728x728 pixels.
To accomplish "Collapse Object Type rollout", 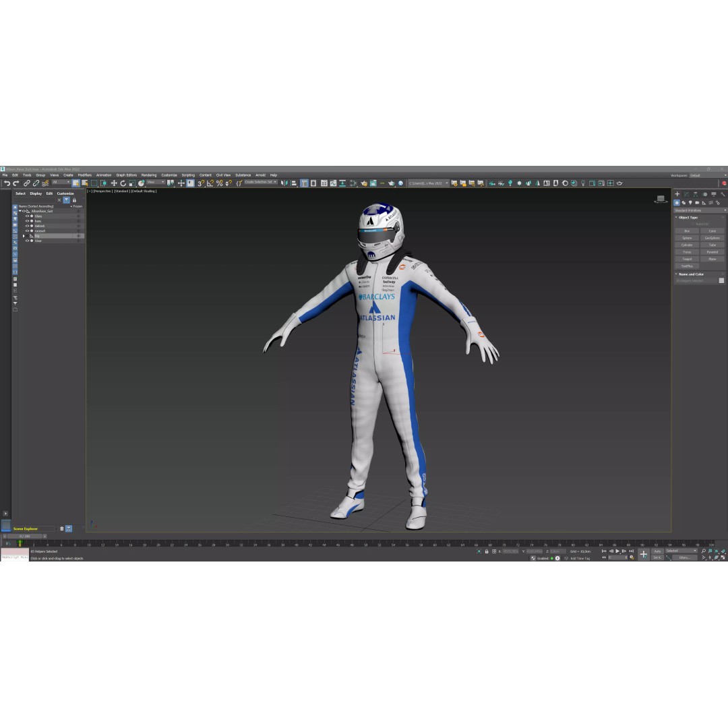I will click(688, 217).
